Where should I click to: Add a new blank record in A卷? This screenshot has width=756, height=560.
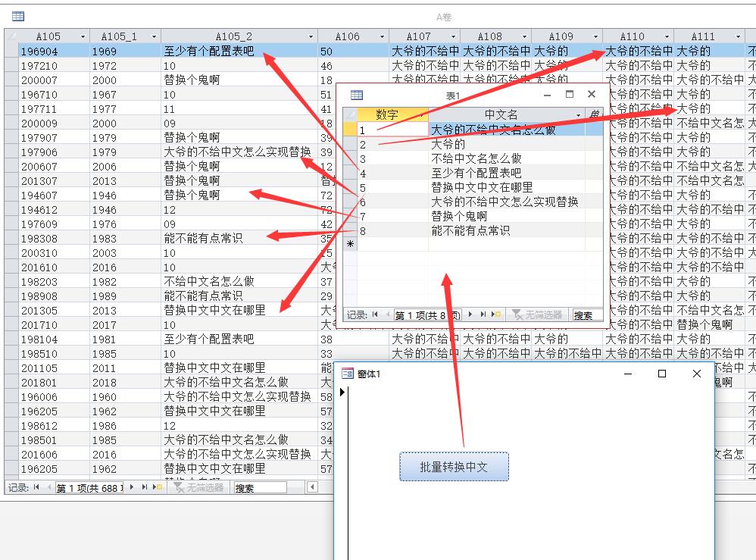158,488
